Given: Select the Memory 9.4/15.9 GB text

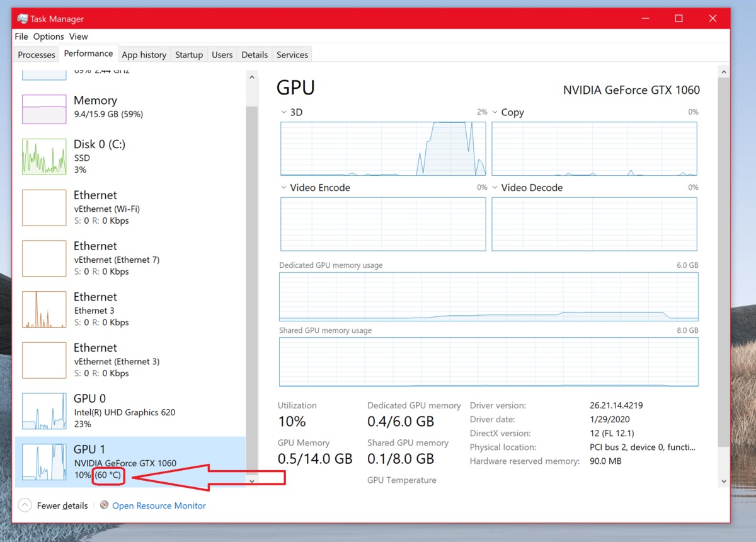Looking at the screenshot, I should tap(108, 115).
